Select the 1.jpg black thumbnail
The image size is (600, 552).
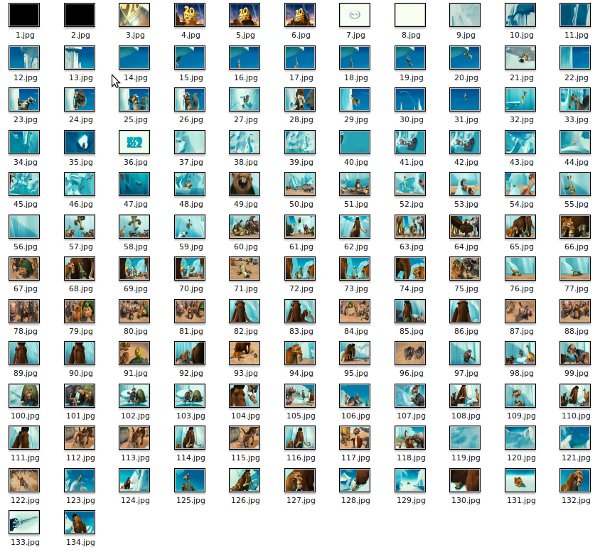24,15
